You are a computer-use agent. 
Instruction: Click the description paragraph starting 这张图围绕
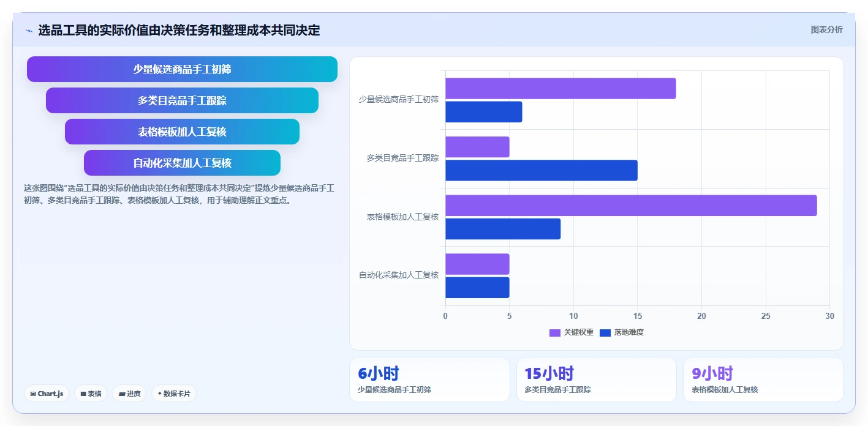[179, 194]
